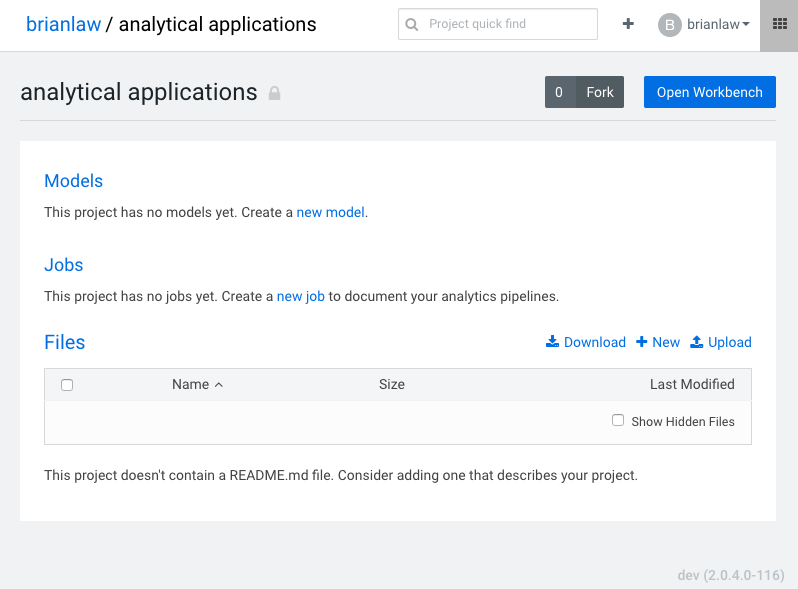Open the Files section heading link
Screen dimensions: 798x589
pyautogui.click(x=65, y=342)
